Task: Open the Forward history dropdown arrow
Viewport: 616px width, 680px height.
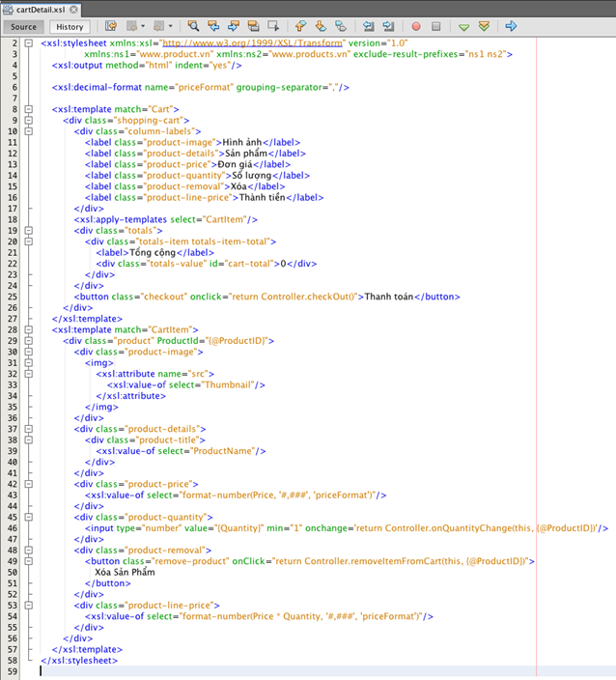Action: [170, 26]
